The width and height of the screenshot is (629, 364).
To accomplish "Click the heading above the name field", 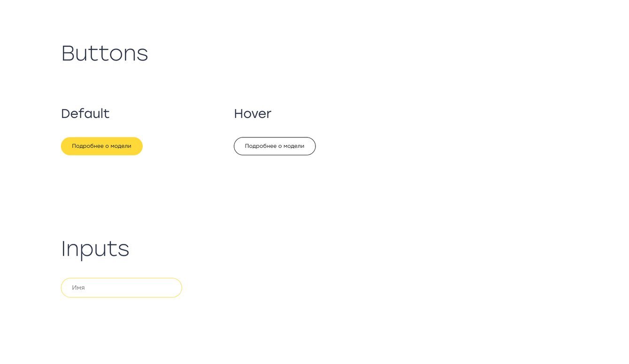I will (x=95, y=249).
